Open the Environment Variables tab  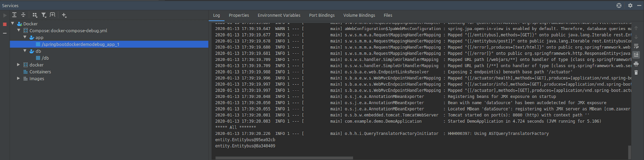(x=279, y=15)
